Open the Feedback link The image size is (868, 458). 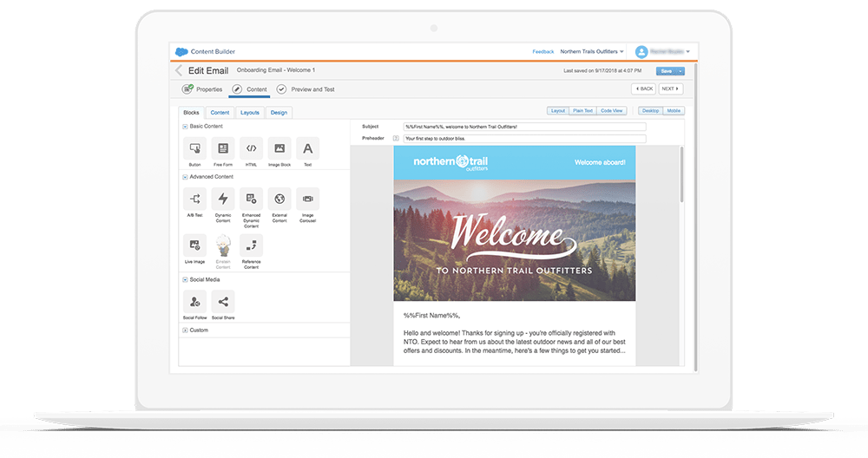pyautogui.click(x=543, y=51)
